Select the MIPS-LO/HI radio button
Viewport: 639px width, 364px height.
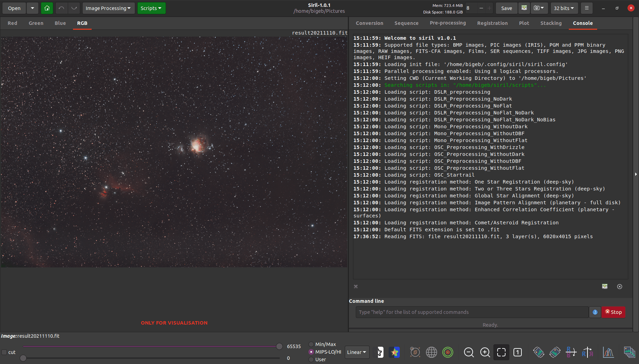[x=311, y=352]
